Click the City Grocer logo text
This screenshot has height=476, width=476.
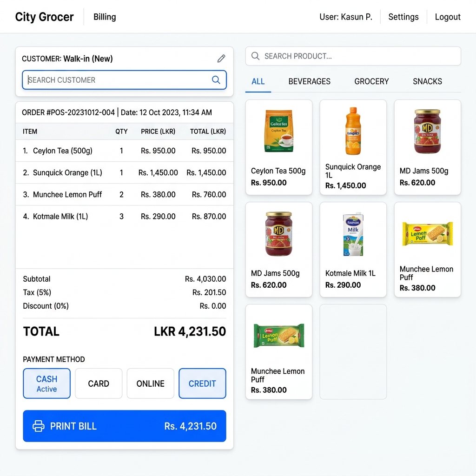click(44, 17)
